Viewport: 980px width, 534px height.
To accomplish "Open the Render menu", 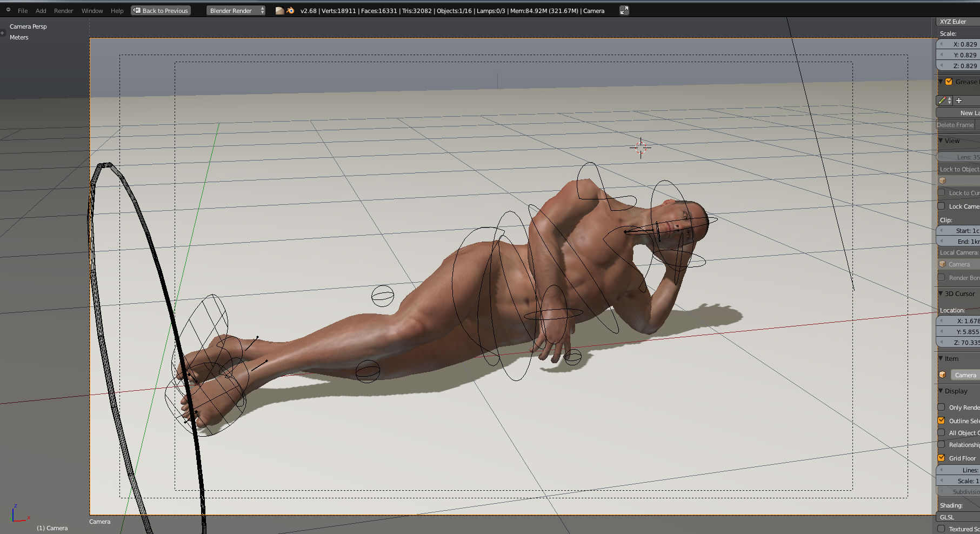I will pos(63,11).
